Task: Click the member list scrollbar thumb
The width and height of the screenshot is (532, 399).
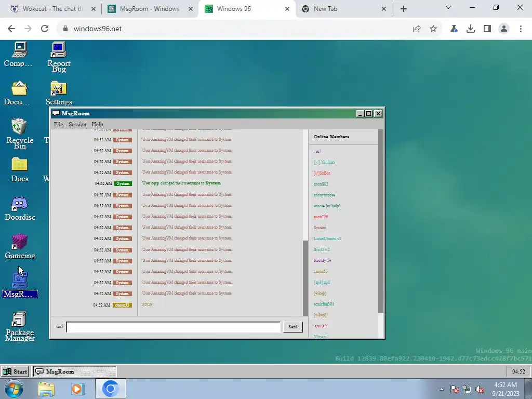Action: coord(381,221)
